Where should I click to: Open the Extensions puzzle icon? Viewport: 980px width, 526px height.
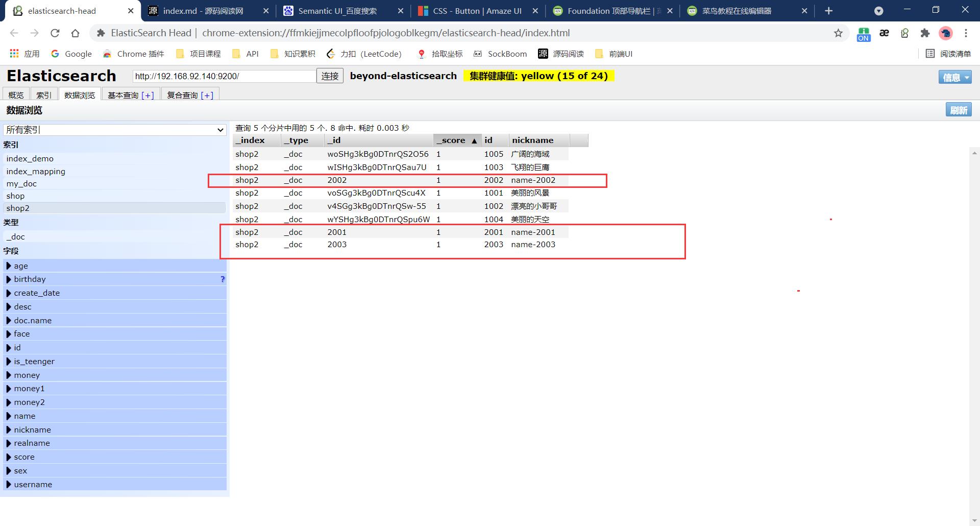925,33
